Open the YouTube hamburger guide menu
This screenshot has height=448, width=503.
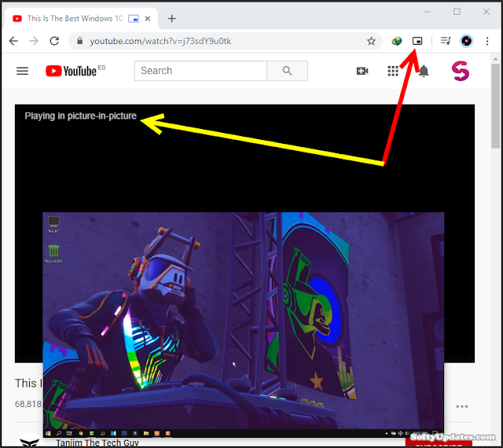pyautogui.click(x=23, y=71)
